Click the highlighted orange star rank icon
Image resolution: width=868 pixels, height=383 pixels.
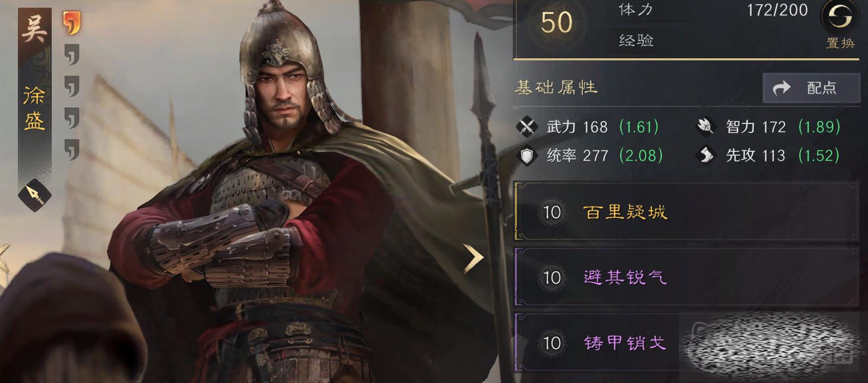tap(72, 23)
